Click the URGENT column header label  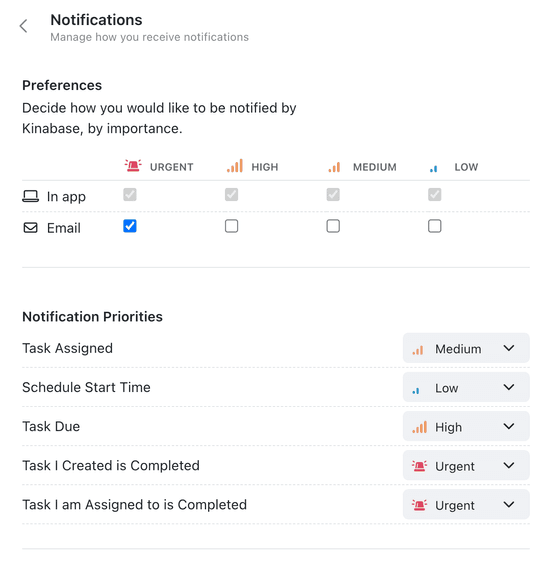172,167
